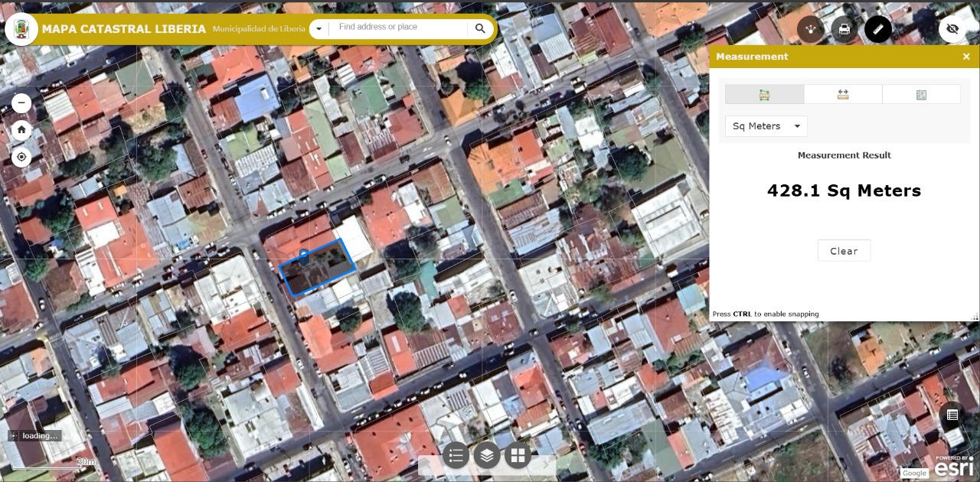Viewport: 980px width, 482px height.
Task: Toggle the visibility eye icon
Action: pos(952,28)
